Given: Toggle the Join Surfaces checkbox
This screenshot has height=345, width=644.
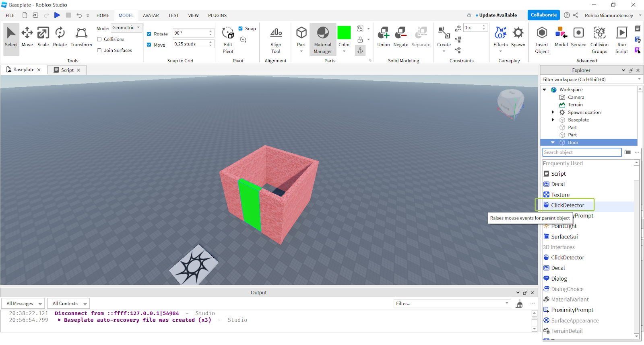Looking at the screenshot, I should 99,50.
